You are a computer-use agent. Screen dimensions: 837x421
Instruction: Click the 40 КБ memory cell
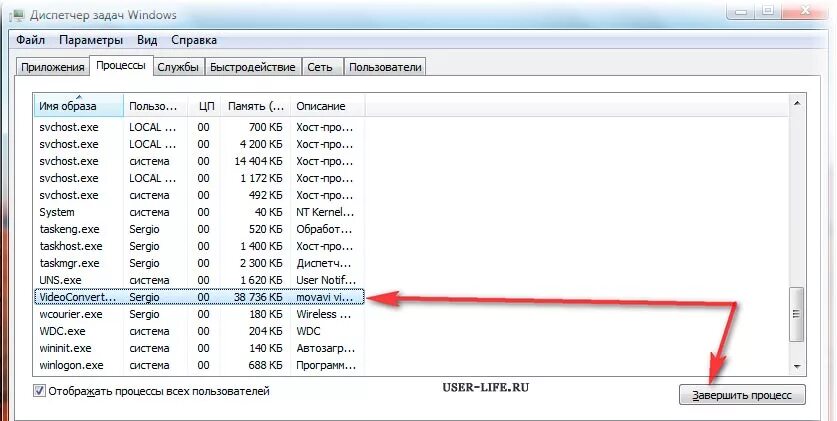point(269,212)
